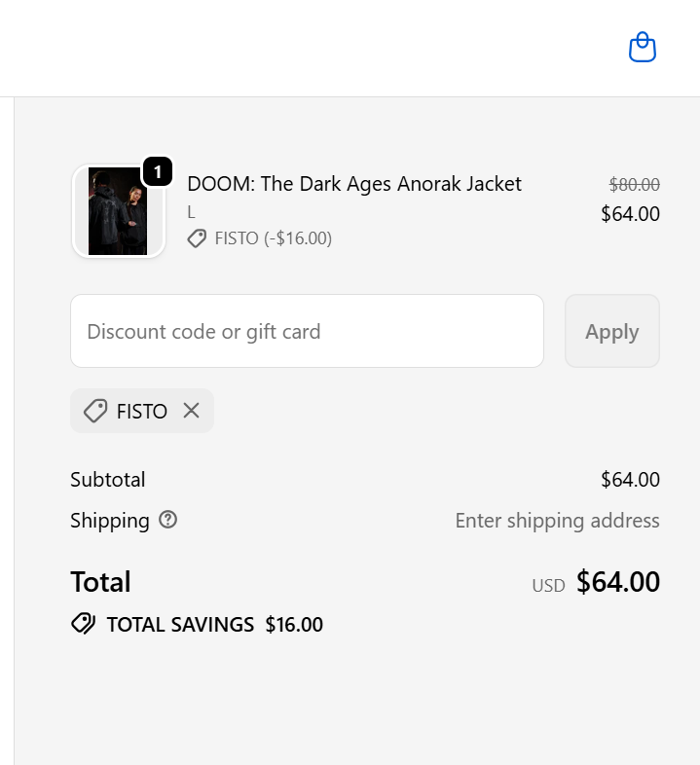Click the crossed-out $80.00 original price
Viewport: 700px width, 765px height.
(634, 184)
